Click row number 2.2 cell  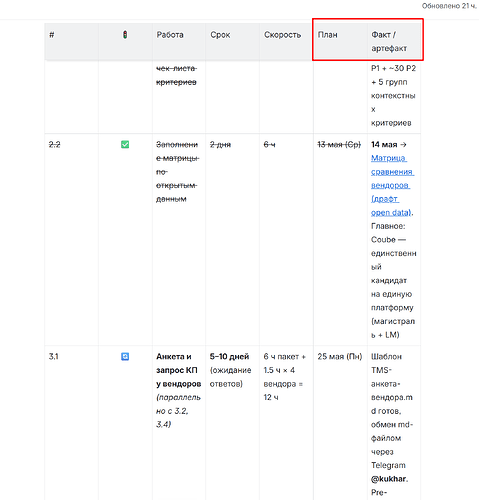click(54, 145)
